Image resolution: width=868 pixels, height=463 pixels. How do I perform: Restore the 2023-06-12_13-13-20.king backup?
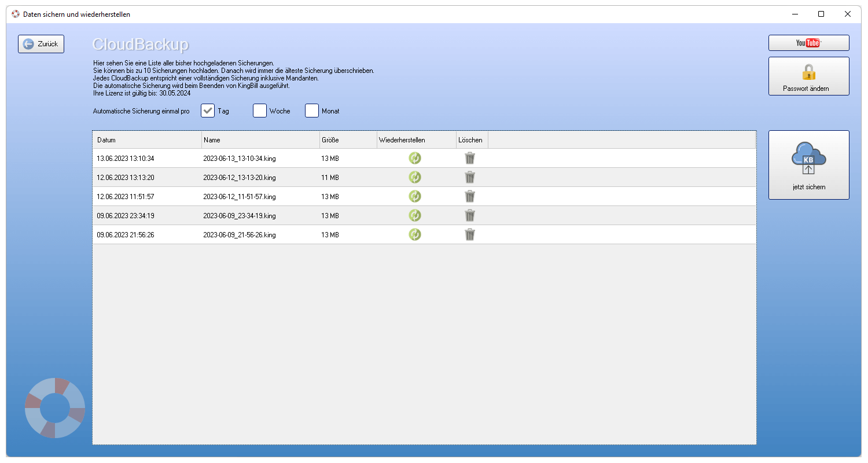coord(414,177)
